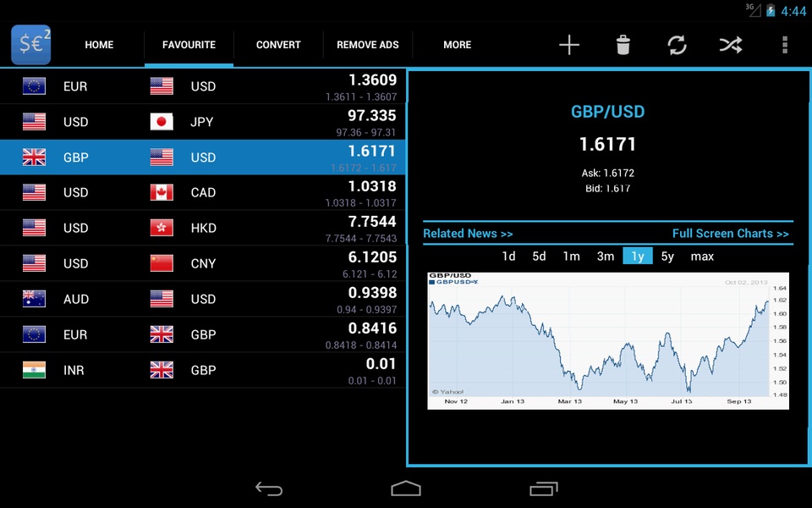
Task: Tap the Android back navigation button
Action: tap(269, 489)
